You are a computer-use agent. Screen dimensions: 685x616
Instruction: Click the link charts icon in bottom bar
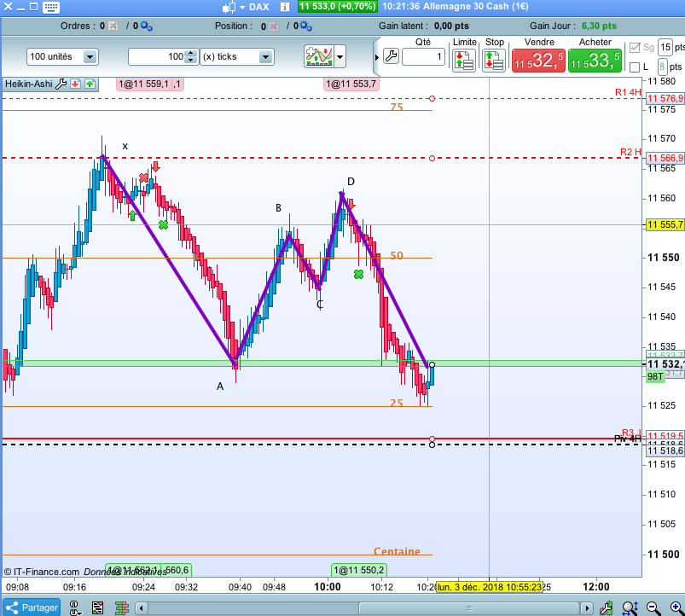pyautogui.click(x=75, y=607)
